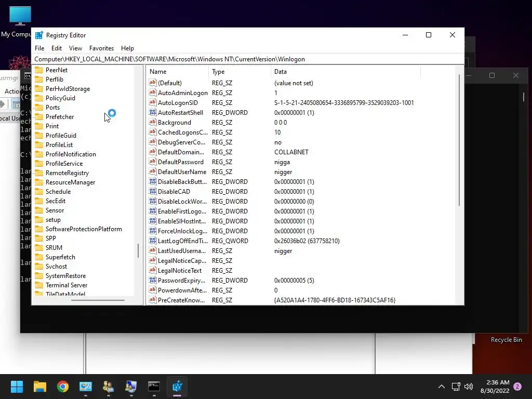532x399 pixels.
Task: Show hidden system tray icons
Action: point(442,387)
